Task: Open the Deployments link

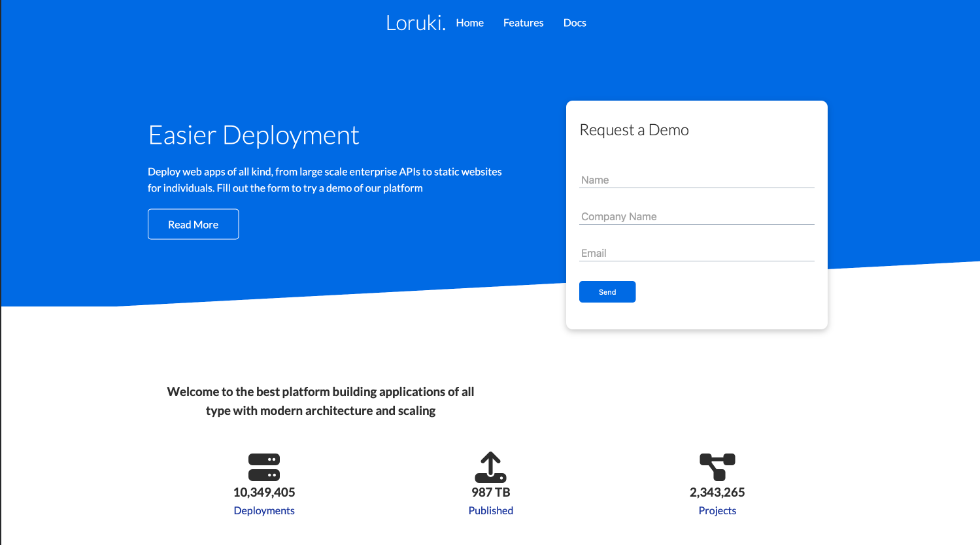Action: click(x=264, y=510)
